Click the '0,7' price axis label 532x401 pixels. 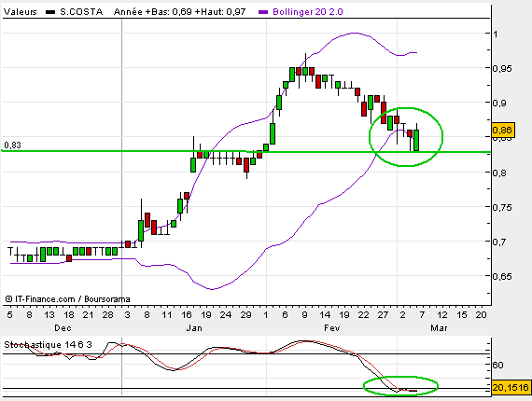tap(499, 242)
